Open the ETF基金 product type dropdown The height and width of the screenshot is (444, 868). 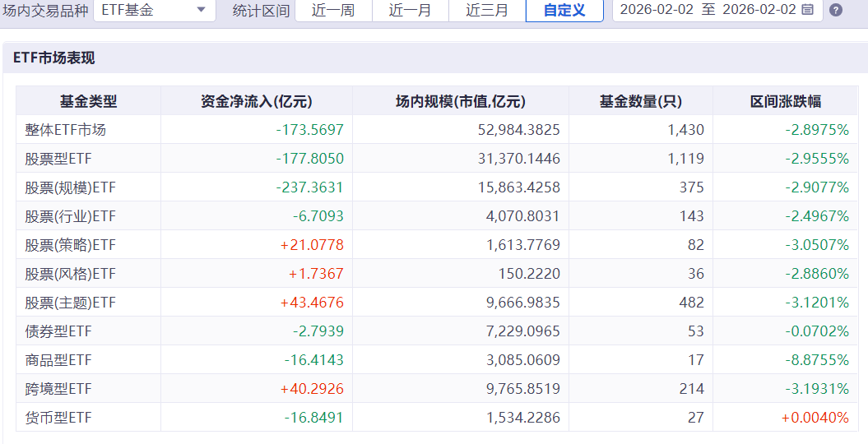(x=155, y=10)
